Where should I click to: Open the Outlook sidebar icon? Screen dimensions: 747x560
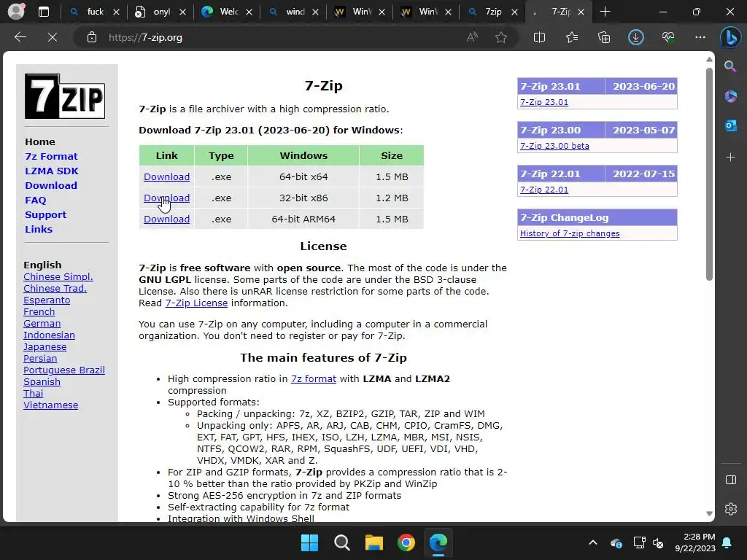pos(730,126)
